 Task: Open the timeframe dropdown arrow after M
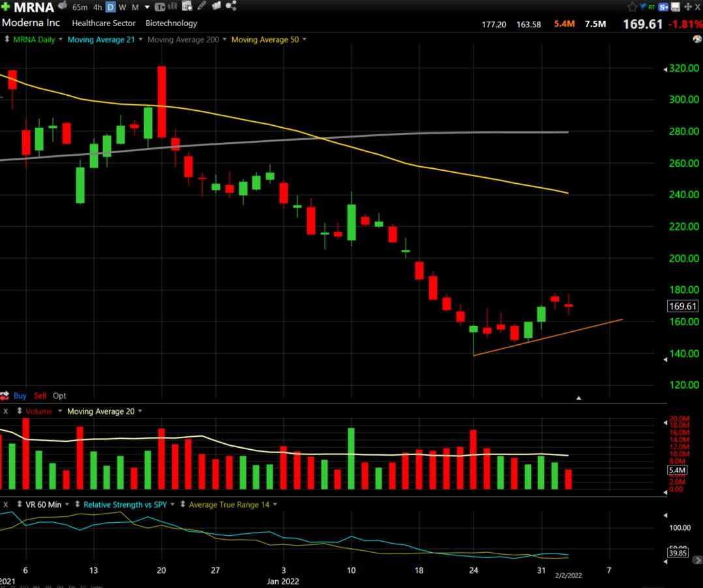tap(147, 7)
